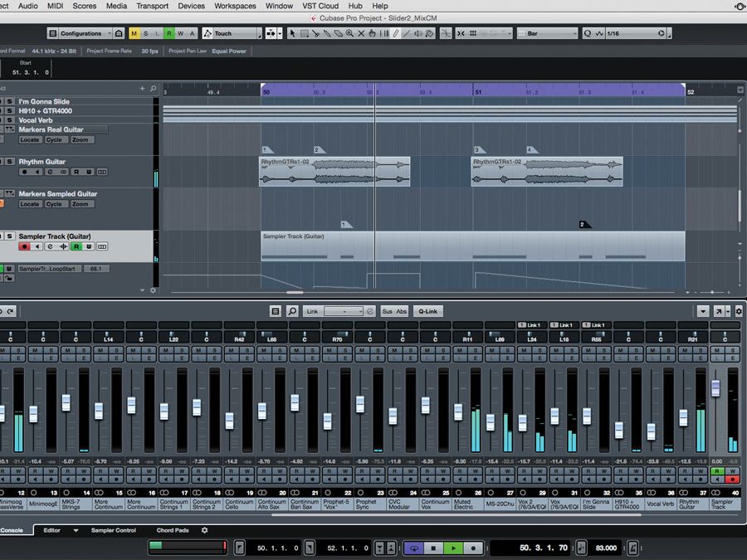The image size is (747, 560).
Task: Select the Color paint bucket tool
Action: [x=430, y=33]
